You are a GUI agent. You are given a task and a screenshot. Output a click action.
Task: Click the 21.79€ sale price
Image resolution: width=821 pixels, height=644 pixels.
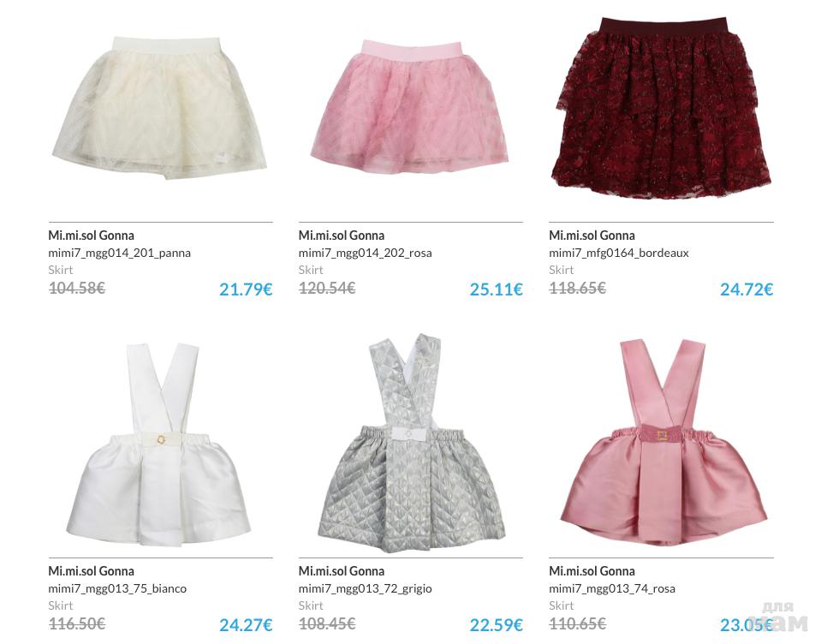(246, 289)
